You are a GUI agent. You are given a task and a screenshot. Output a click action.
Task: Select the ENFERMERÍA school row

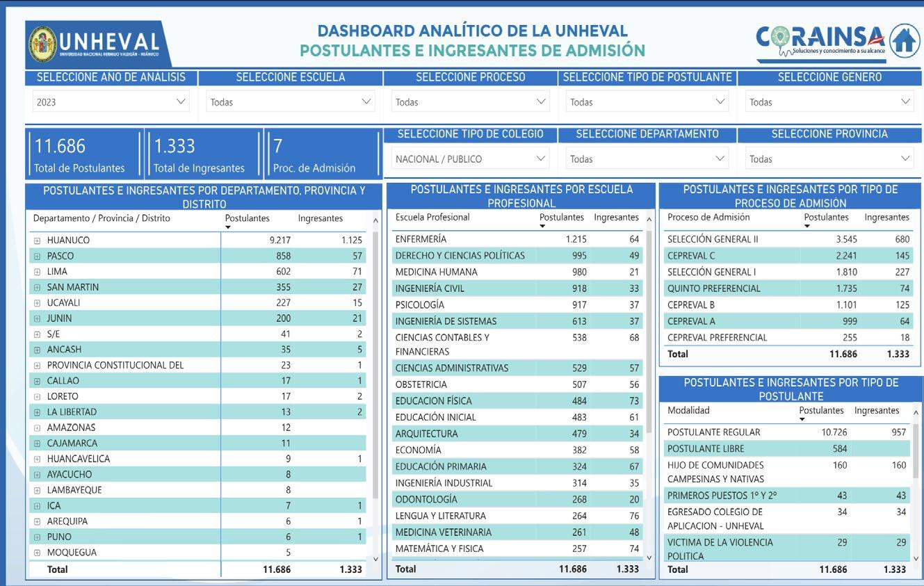point(517,239)
